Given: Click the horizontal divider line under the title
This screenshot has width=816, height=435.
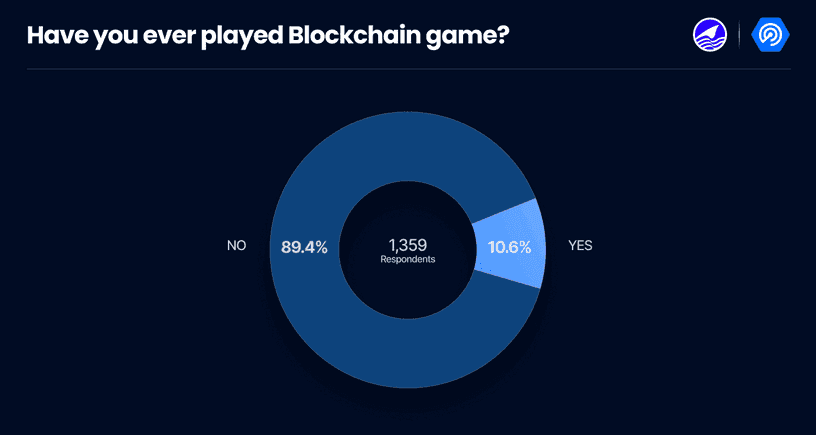Looking at the screenshot, I should click(x=408, y=69).
